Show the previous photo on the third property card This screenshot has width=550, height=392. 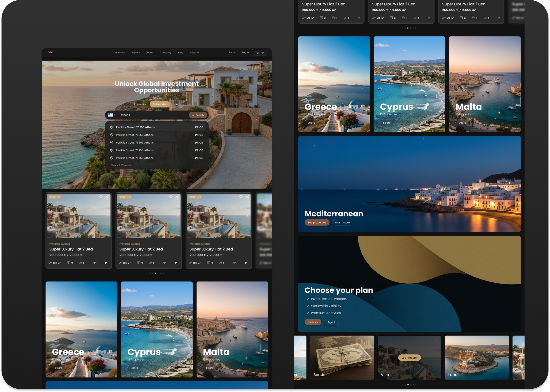pyautogui.click(x=190, y=216)
